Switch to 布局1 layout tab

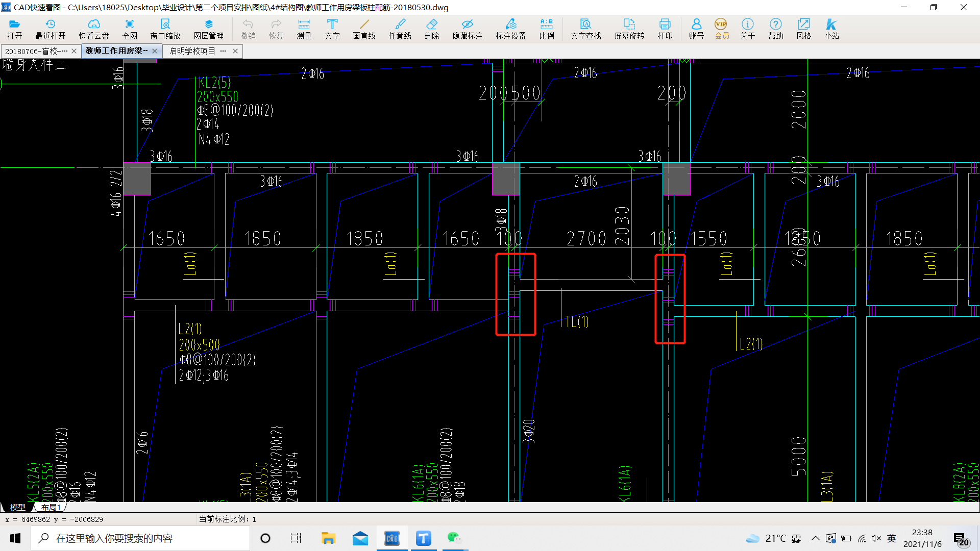click(51, 507)
